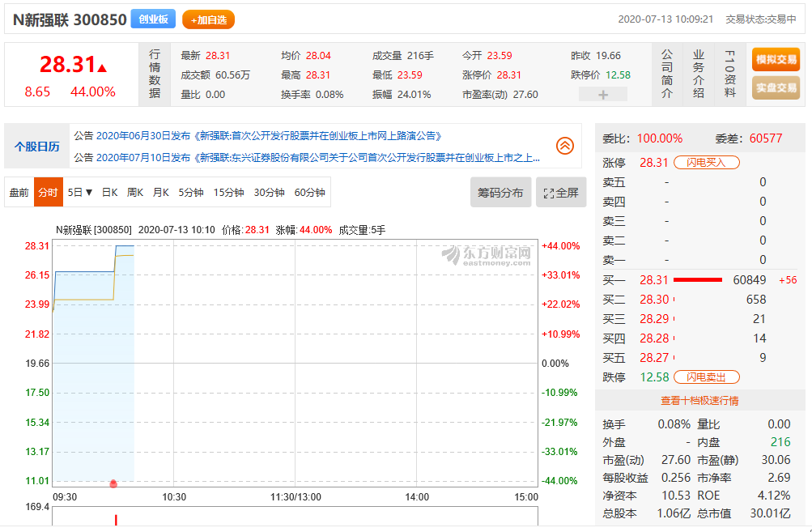812x532 pixels.
Task: Click the 每股收益 value 0.256
Action: 676,478
